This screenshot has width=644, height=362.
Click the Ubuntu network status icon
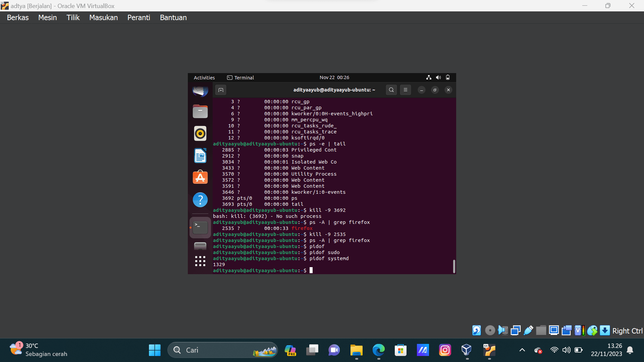tap(429, 77)
